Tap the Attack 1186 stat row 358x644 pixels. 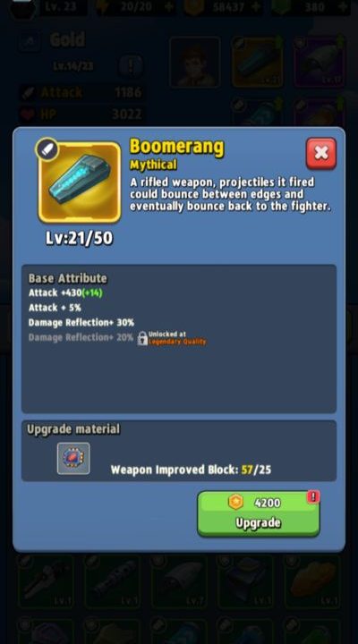81,92
